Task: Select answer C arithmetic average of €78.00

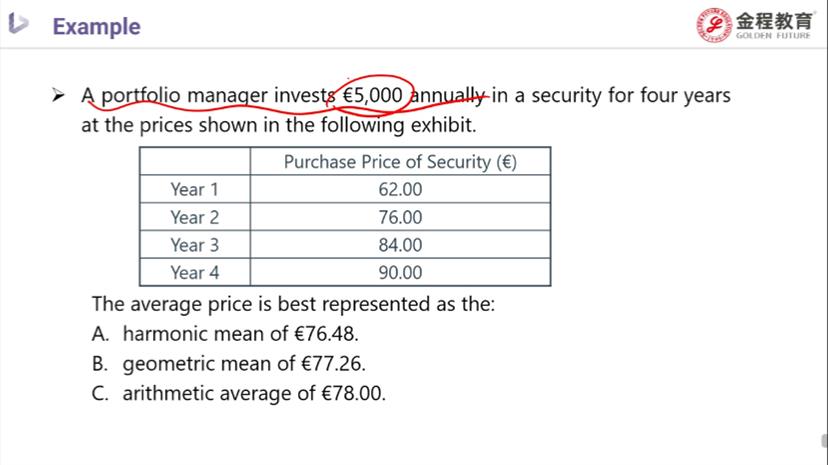Action: coord(239,393)
